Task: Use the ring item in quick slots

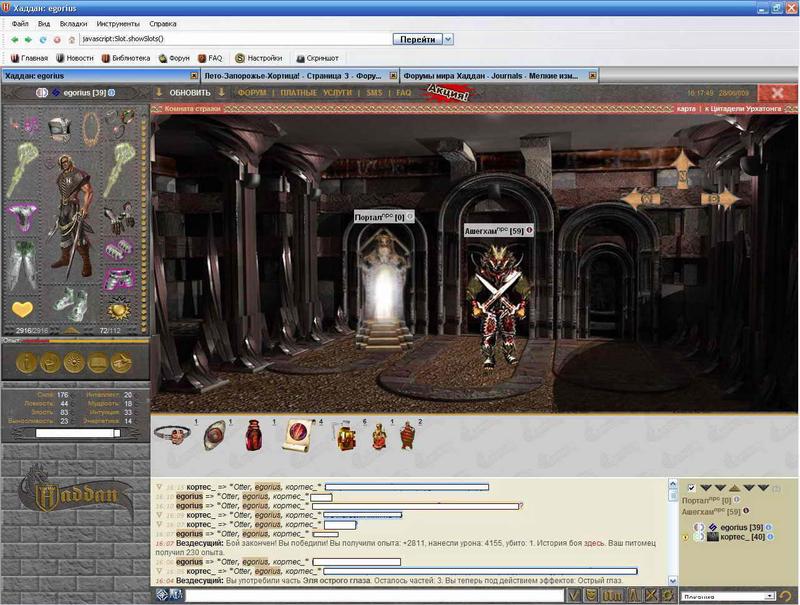Action: 173,435
